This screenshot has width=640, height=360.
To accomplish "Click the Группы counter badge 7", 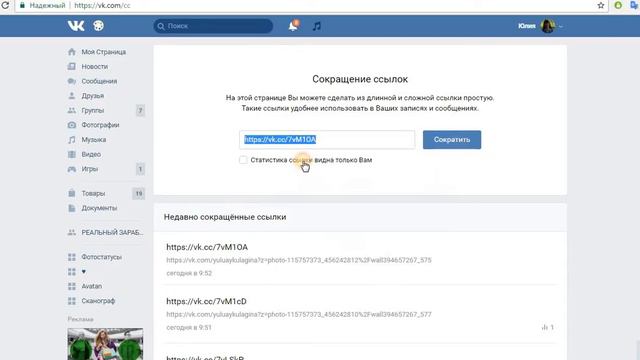I will pyautogui.click(x=140, y=110).
